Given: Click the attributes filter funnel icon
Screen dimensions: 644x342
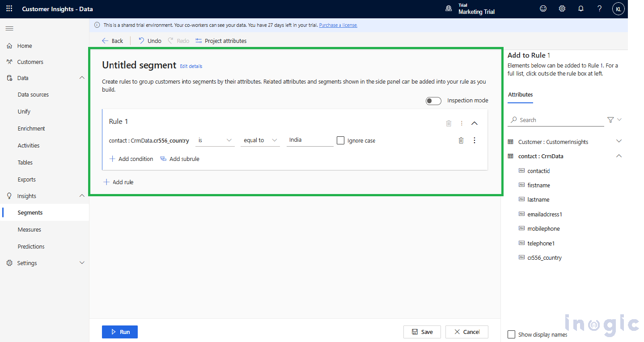Looking at the screenshot, I should click(610, 120).
